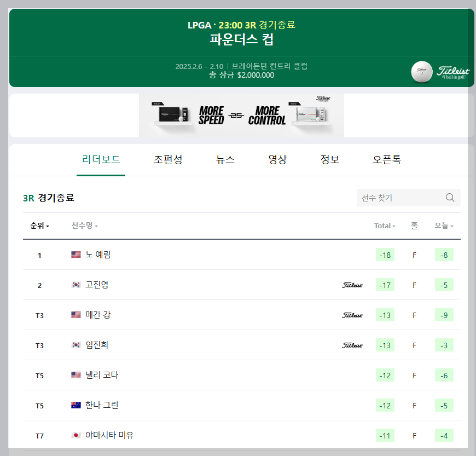Viewport: 476px width, 456px height.
Task: Click the 선수 찾기 search field
Action: click(x=409, y=198)
